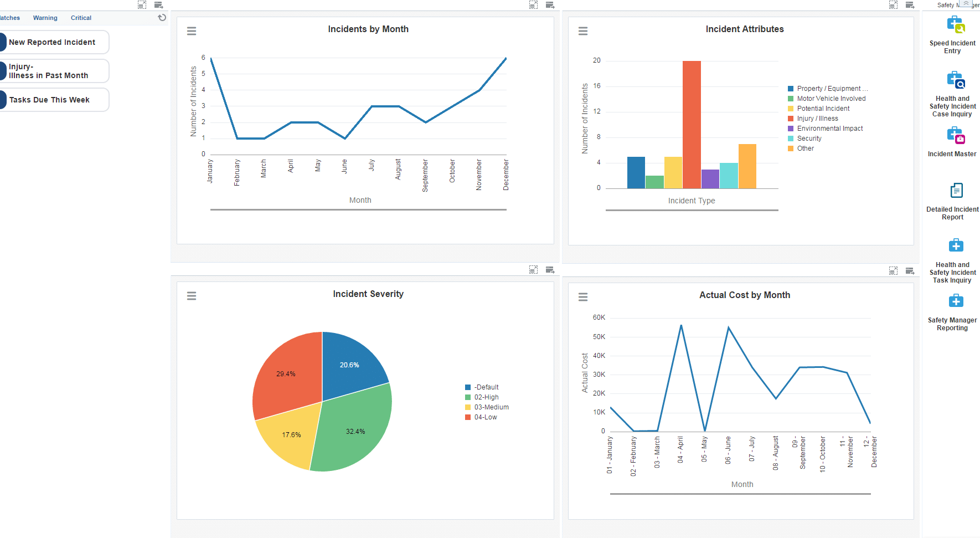The height and width of the screenshot is (538, 980).
Task: Toggle 03-Medium severity legend entry
Action: point(487,407)
